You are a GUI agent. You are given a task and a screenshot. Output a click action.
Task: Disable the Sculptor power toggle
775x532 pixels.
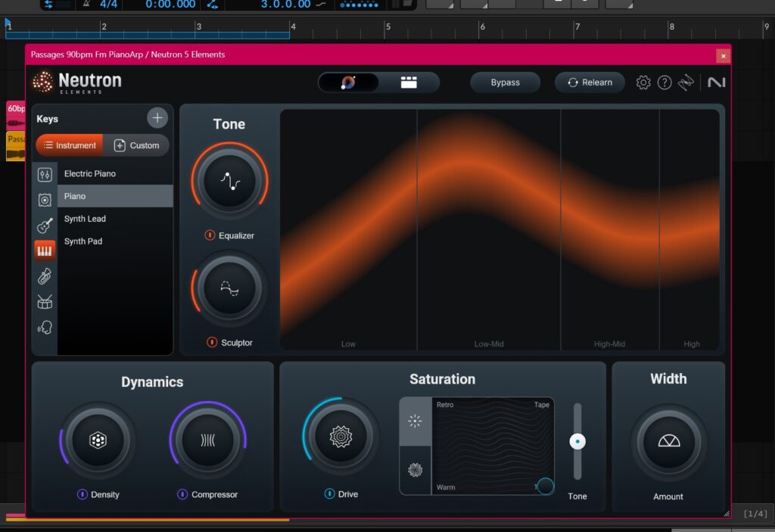point(212,343)
